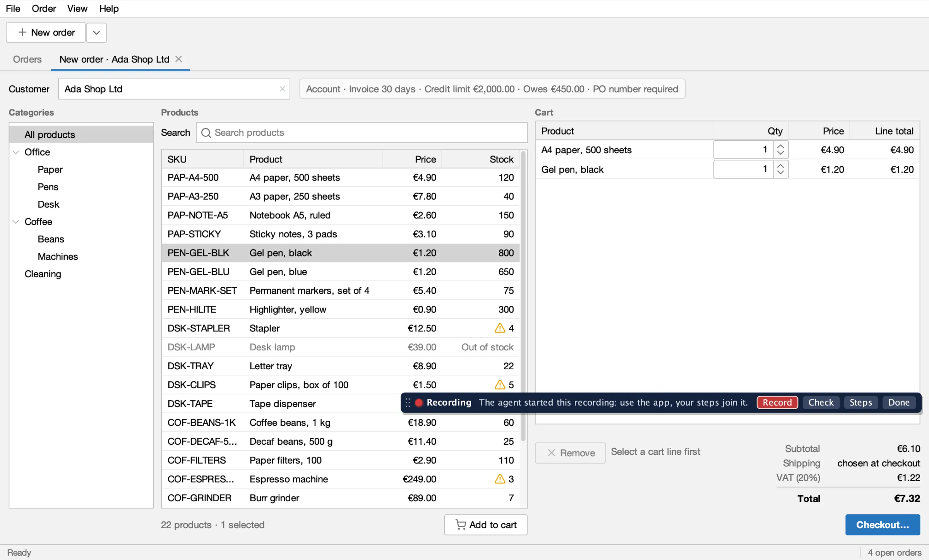Click the Stapler low stock warning icon
Screen dimensions: 929x560
pyautogui.click(x=500, y=328)
